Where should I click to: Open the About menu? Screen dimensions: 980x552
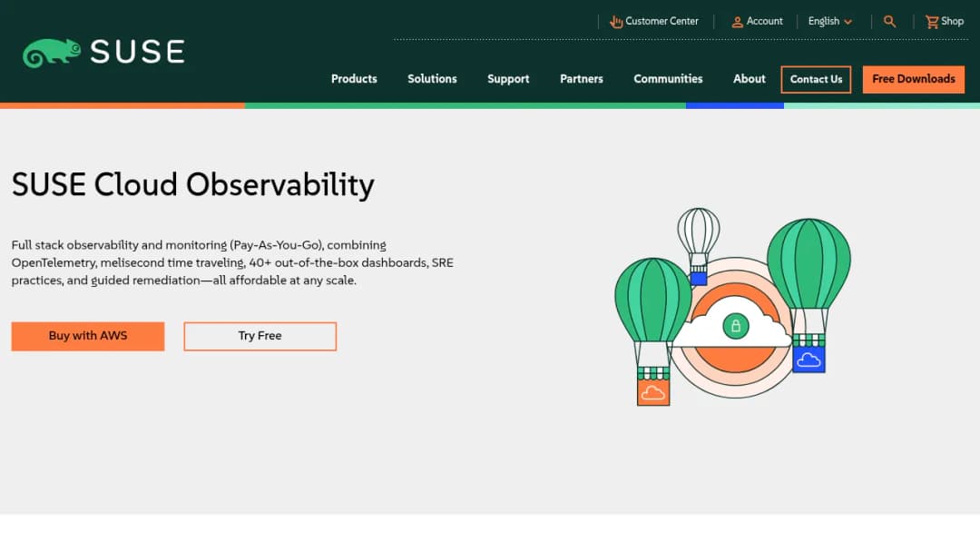749,79
